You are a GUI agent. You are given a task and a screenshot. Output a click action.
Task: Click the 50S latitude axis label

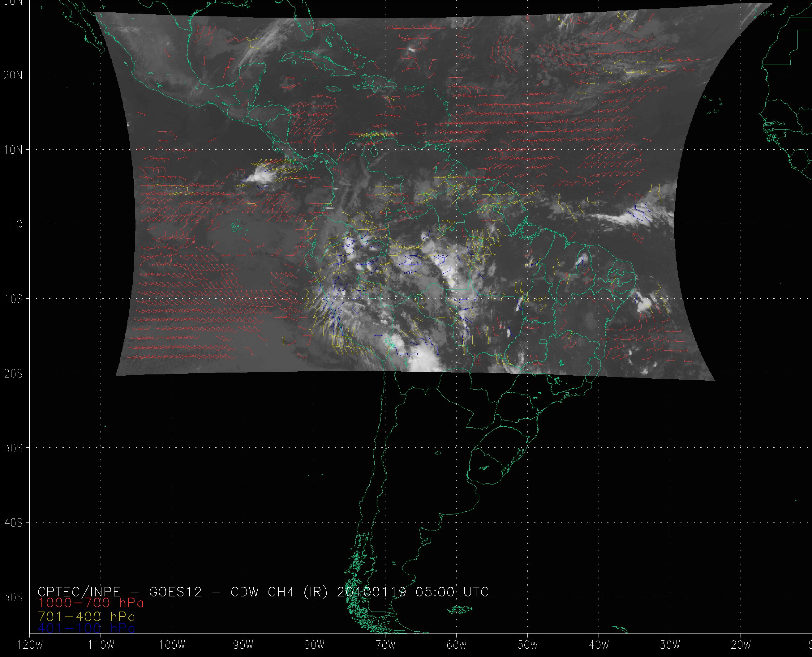pyautogui.click(x=13, y=597)
